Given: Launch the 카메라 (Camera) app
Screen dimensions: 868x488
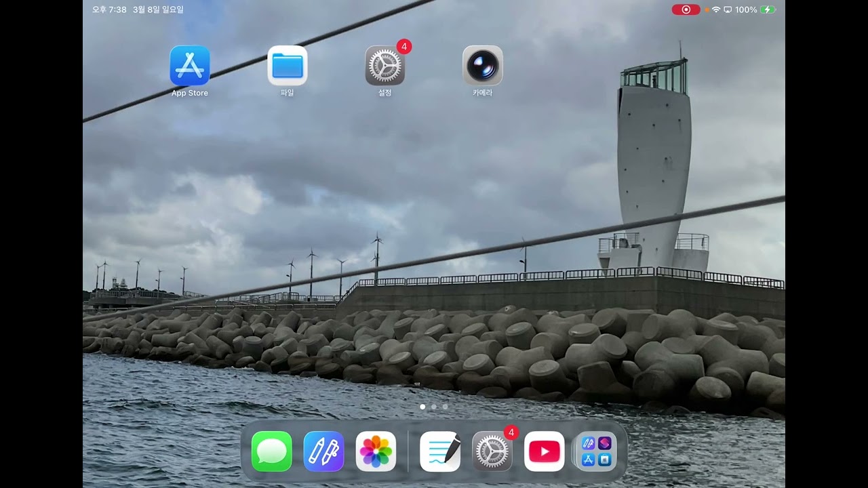Looking at the screenshot, I should 483,66.
